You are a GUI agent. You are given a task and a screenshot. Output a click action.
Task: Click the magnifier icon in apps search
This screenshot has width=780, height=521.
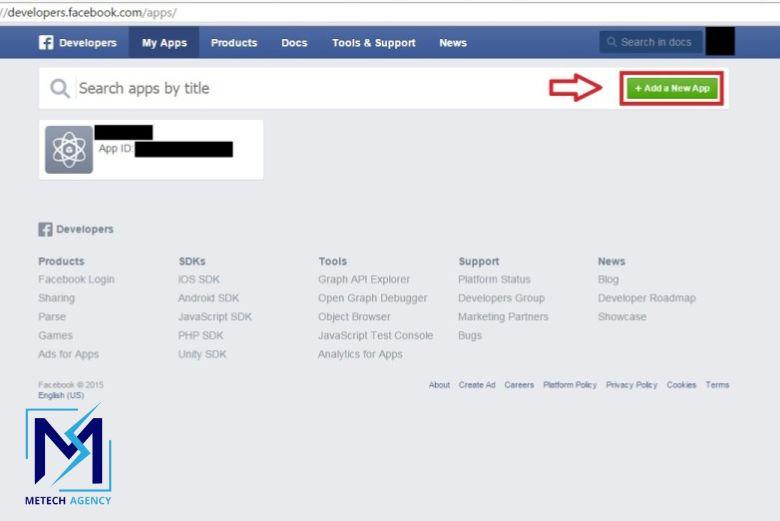[60, 89]
